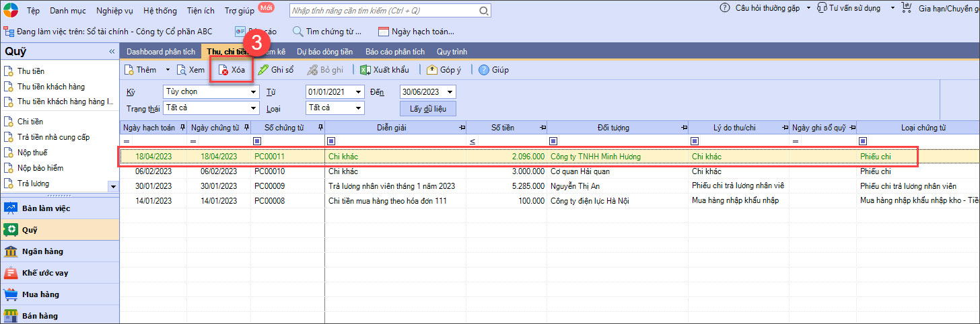Open the Thêm button dropdown arrow
Image resolution: width=980 pixels, height=324 pixels.
coord(168,70)
